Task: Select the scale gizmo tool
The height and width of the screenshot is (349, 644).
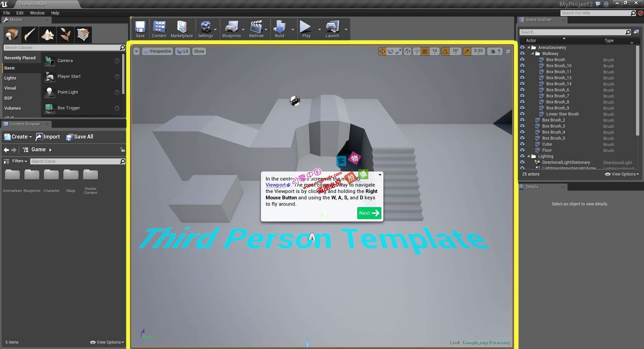Action: 398,51
